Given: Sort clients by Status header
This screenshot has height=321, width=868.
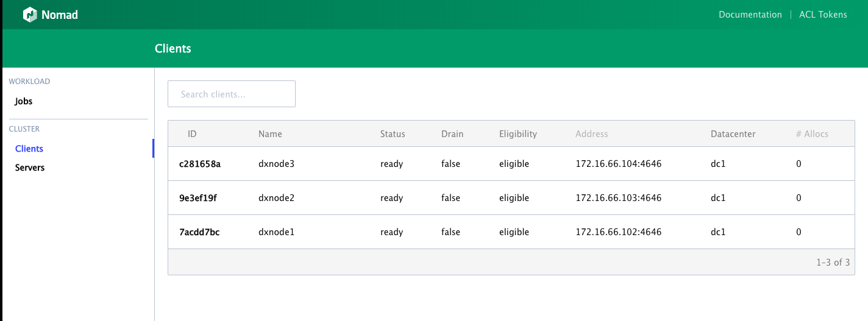Looking at the screenshot, I should 393,134.
